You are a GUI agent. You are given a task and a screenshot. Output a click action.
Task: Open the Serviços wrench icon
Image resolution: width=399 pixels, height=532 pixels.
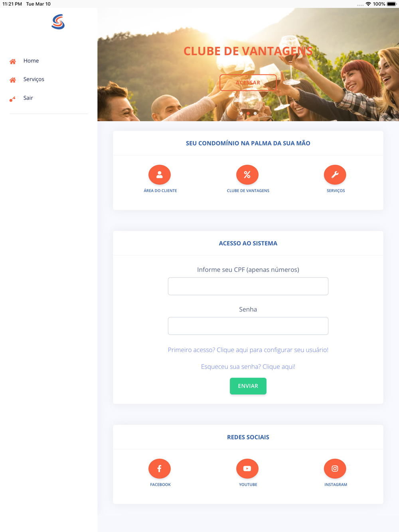[x=335, y=175]
